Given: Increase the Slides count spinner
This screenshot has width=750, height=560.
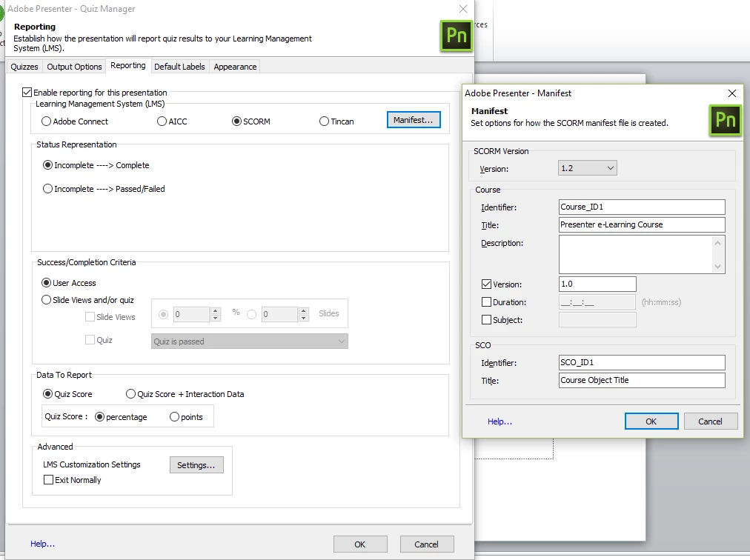Looking at the screenshot, I should [x=303, y=311].
